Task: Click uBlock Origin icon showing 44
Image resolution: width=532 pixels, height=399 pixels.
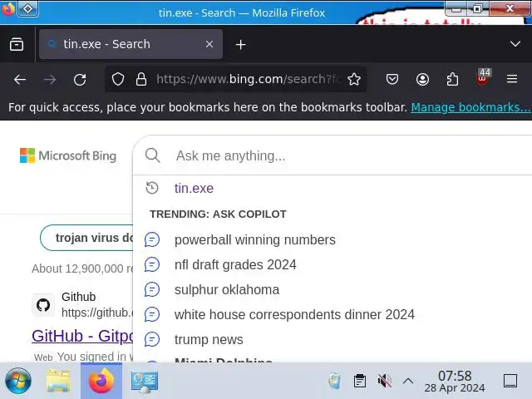Action: point(483,77)
